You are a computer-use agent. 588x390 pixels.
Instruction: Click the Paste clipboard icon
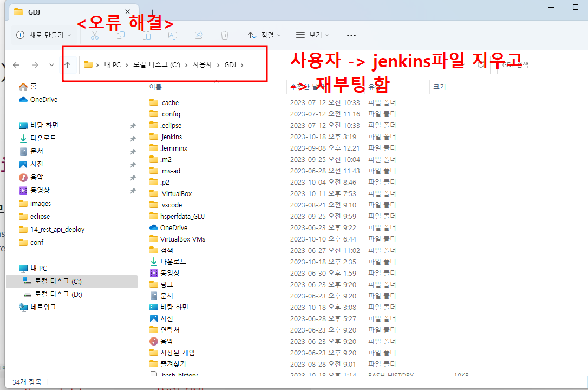coord(147,35)
